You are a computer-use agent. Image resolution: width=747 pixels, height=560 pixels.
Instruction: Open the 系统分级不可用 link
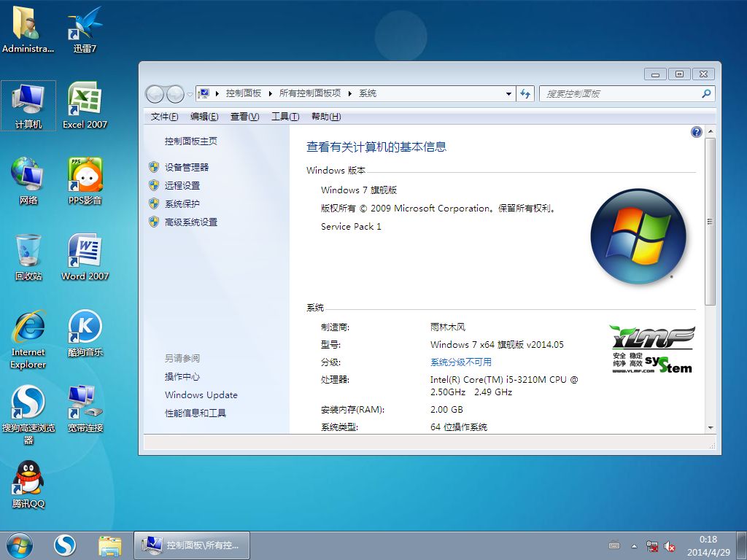coord(460,362)
